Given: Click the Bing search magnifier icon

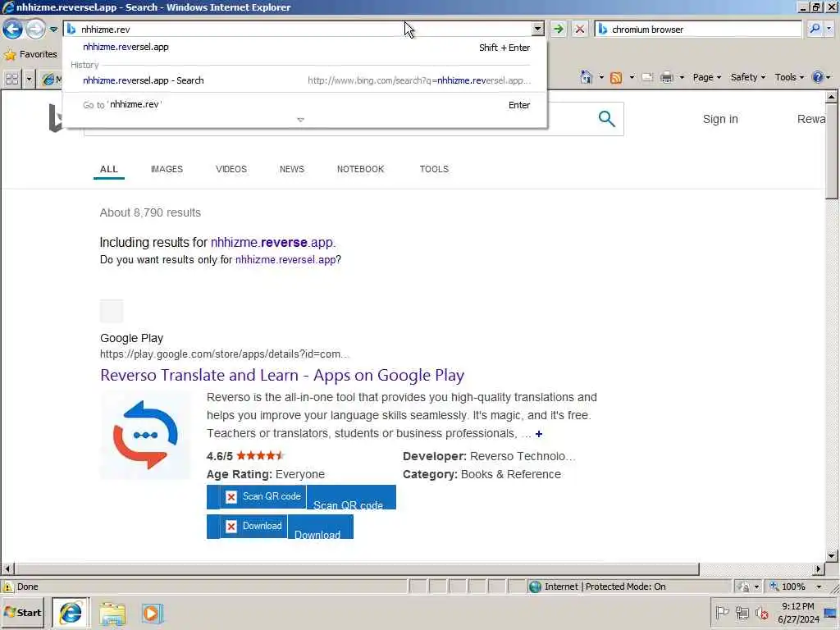Looking at the screenshot, I should pos(606,118).
